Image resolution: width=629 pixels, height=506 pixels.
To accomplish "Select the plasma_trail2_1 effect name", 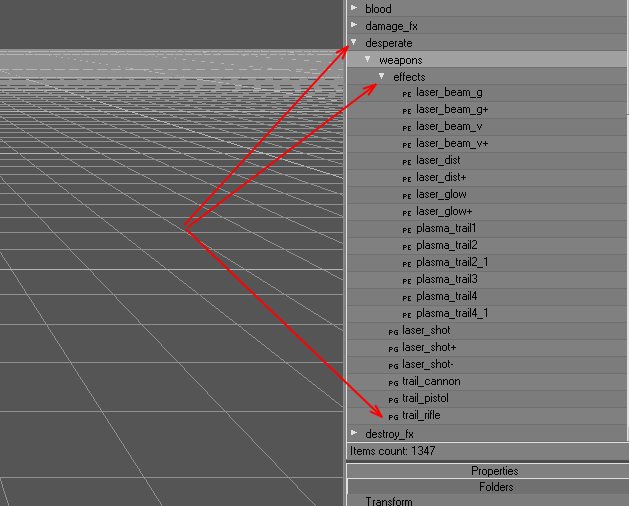I will (452, 262).
